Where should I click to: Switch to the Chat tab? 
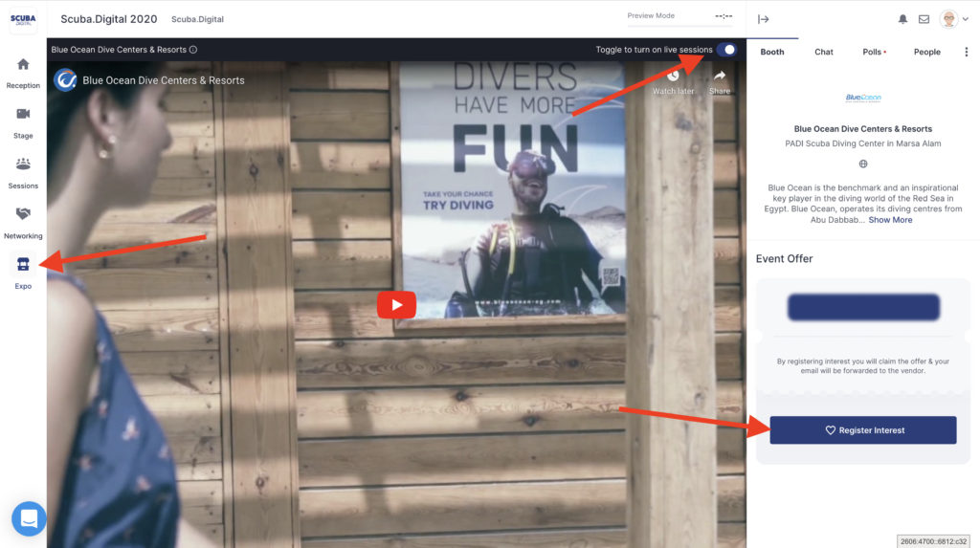coord(824,52)
